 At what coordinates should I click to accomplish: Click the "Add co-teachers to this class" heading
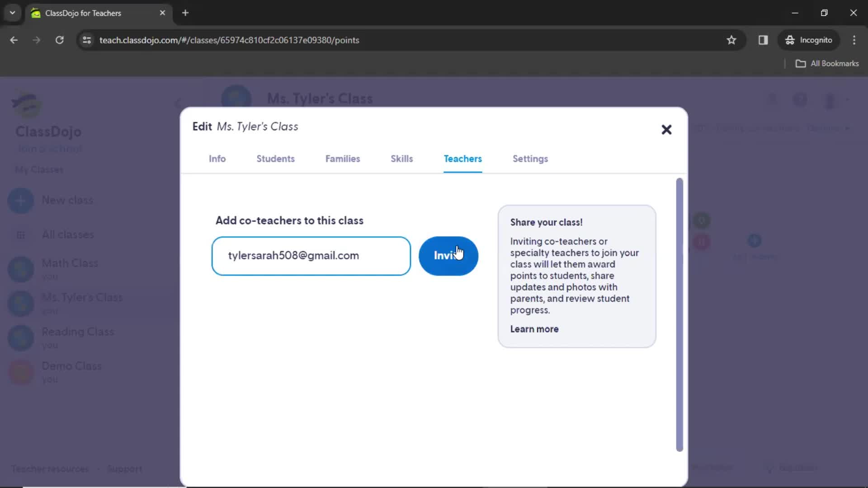[x=289, y=221]
